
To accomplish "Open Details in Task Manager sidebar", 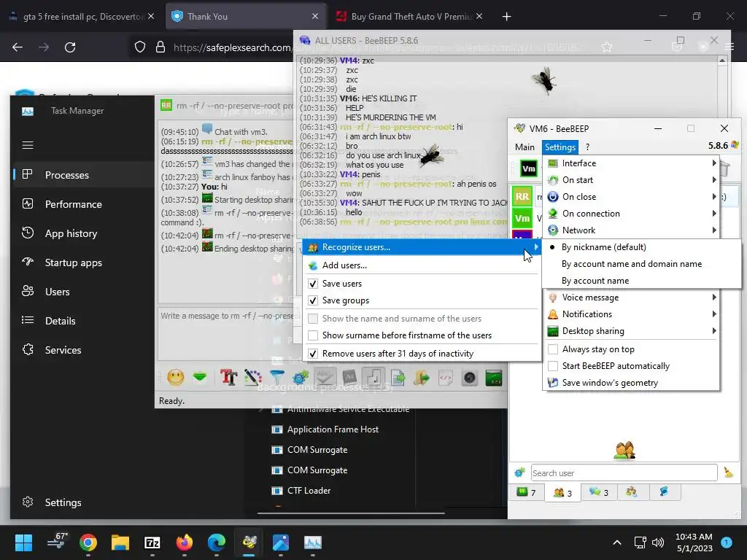I will coord(83,321).
